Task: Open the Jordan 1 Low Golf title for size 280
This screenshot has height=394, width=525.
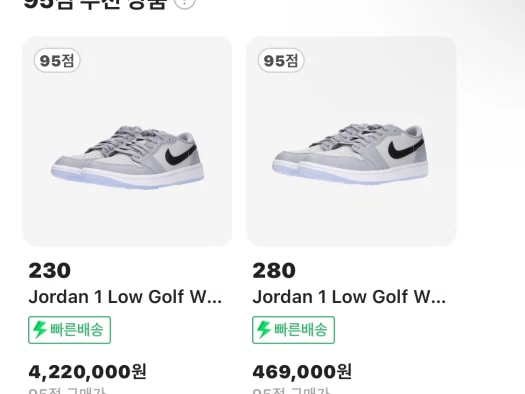Action: [349, 297]
